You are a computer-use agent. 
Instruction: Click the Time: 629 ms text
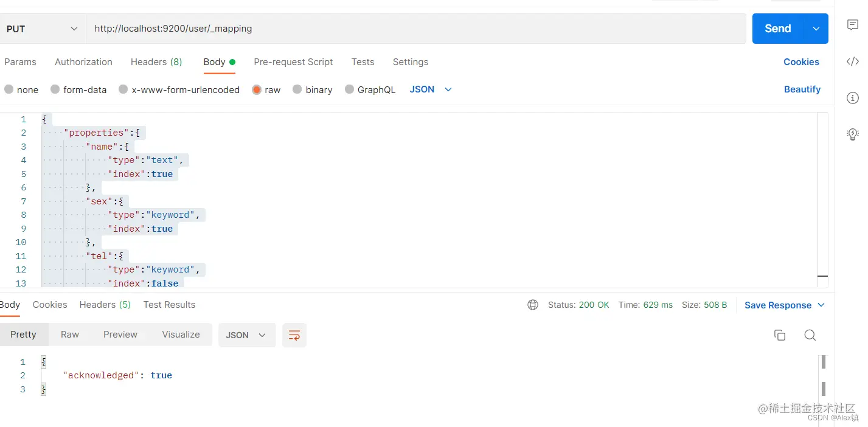click(x=645, y=305)
